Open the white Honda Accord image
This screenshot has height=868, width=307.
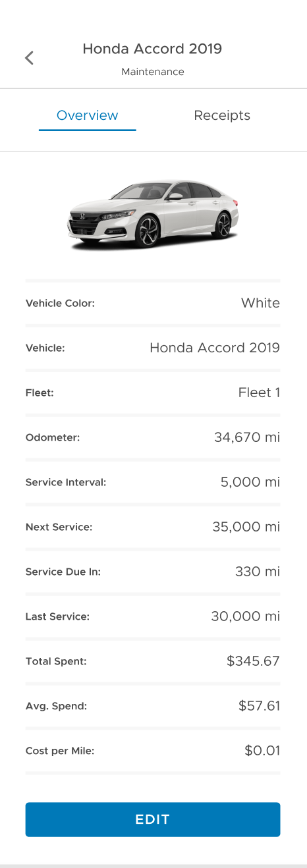click(x=153, y=215)
